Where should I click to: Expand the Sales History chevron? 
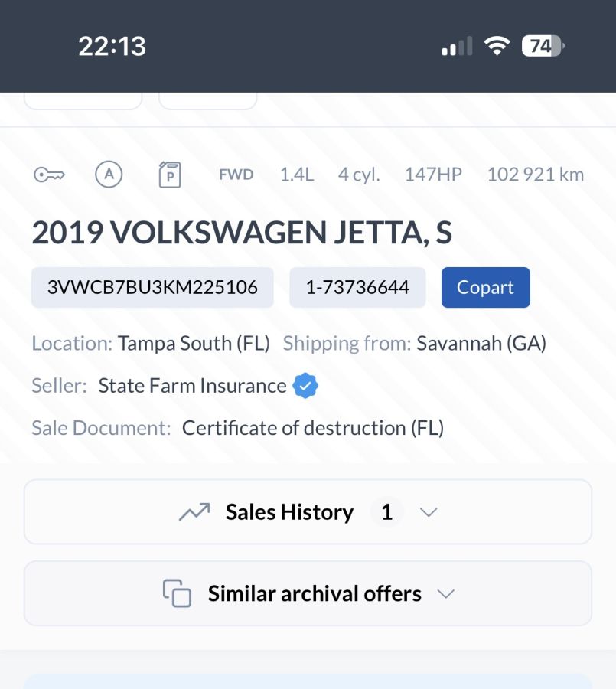pyautogui.click(x=429, y=512)
